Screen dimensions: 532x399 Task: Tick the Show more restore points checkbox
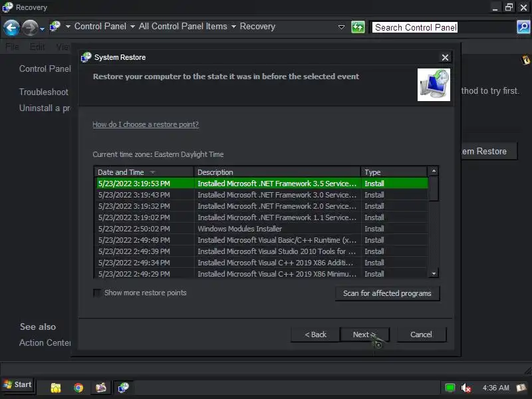click(97, 293)
